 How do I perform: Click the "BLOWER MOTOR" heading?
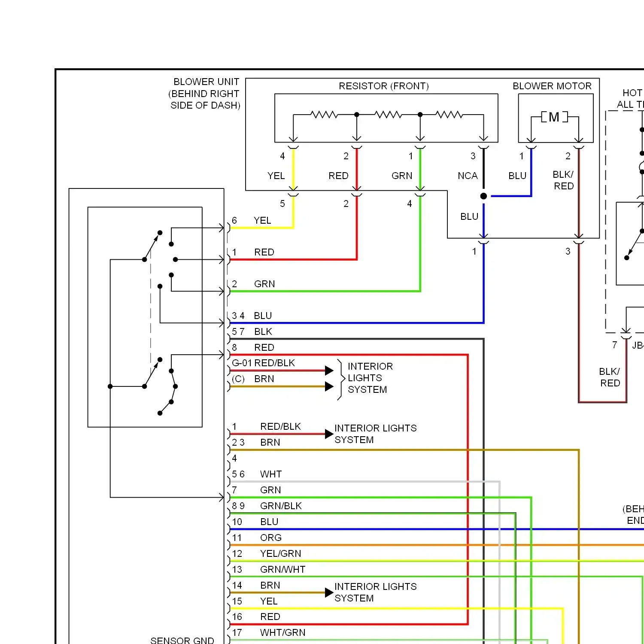(552, 86)
